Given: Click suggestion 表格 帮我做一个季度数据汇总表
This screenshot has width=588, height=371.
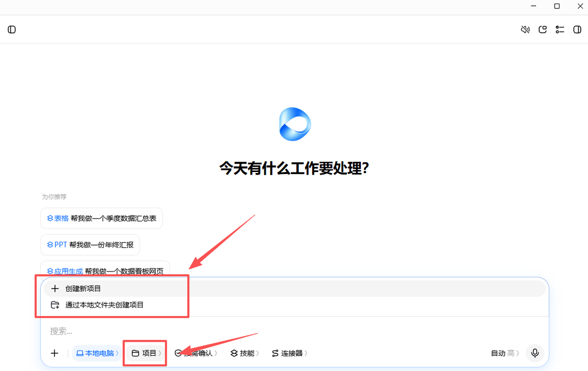Looking at the screenshot, I should [x=101, y=218].
